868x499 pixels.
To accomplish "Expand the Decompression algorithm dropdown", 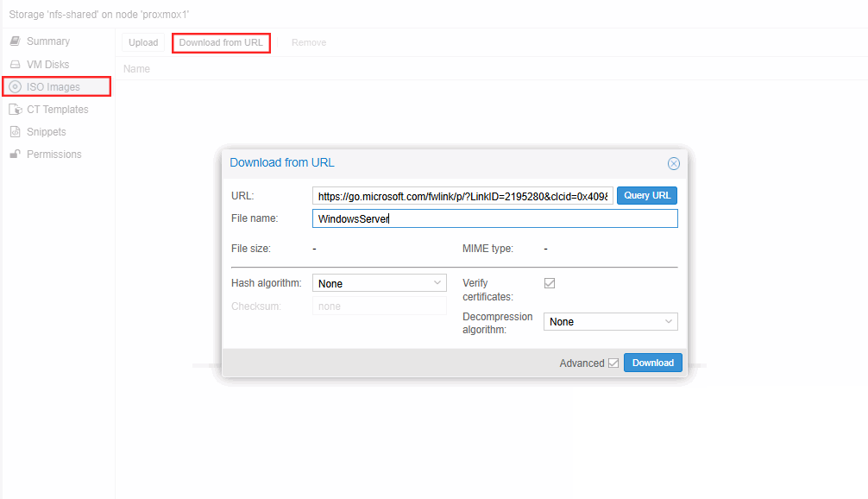I will [610, 322].
